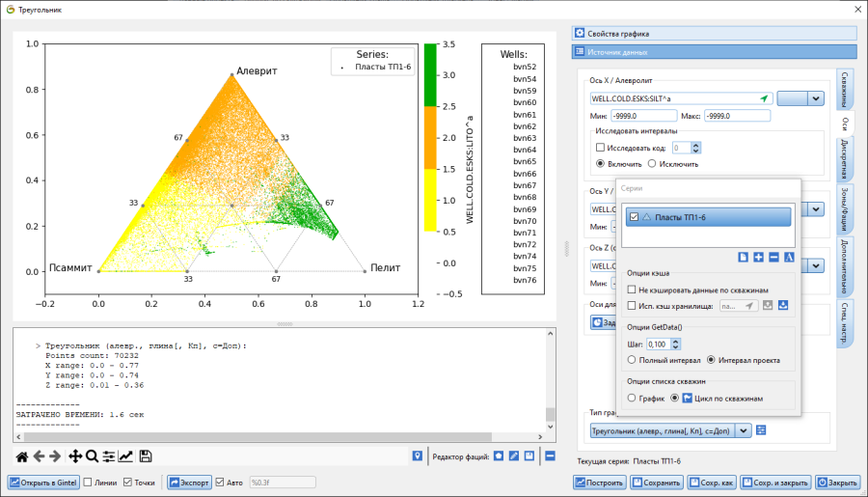
Task: Enable the Исследовать код checkbox
Action: tap(600, 148)
